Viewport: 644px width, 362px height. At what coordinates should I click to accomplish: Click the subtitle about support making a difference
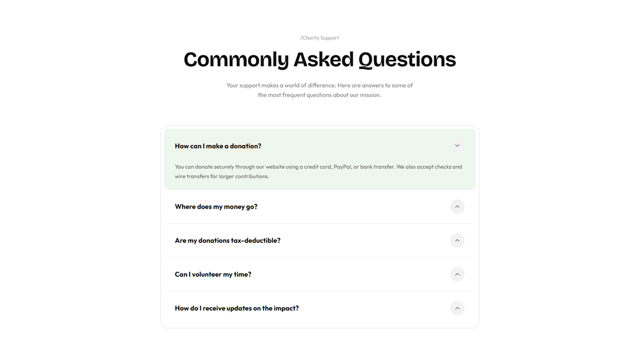pyautogui.click(x=319, y=90)
